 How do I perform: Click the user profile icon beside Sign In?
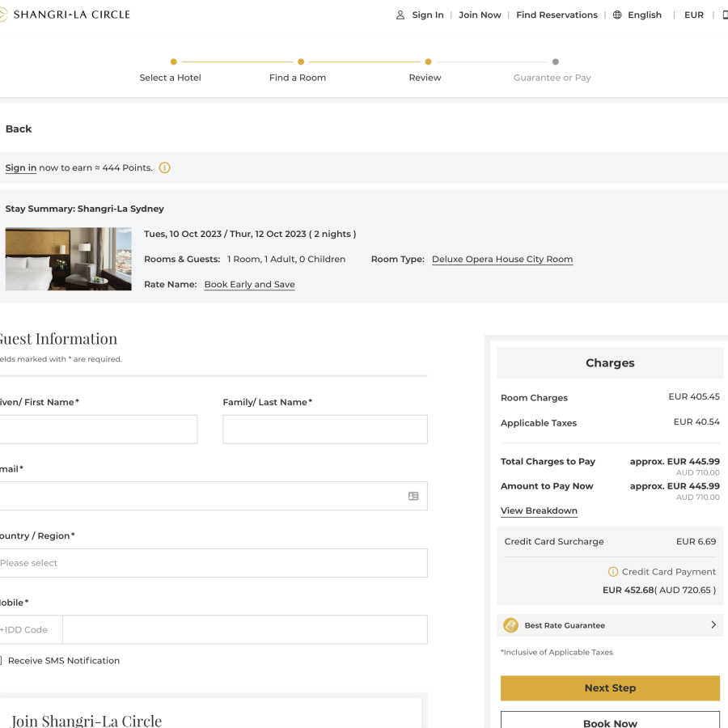point(400,15)
